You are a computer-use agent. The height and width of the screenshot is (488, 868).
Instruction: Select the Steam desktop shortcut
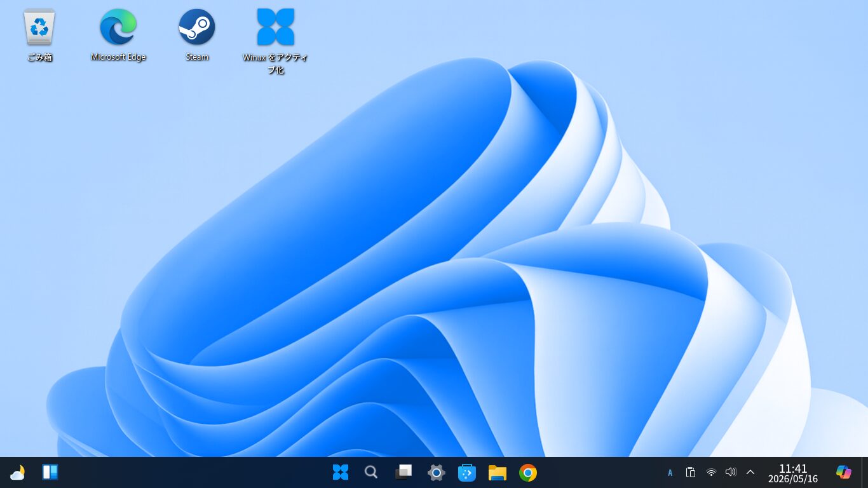coord(197,36)
